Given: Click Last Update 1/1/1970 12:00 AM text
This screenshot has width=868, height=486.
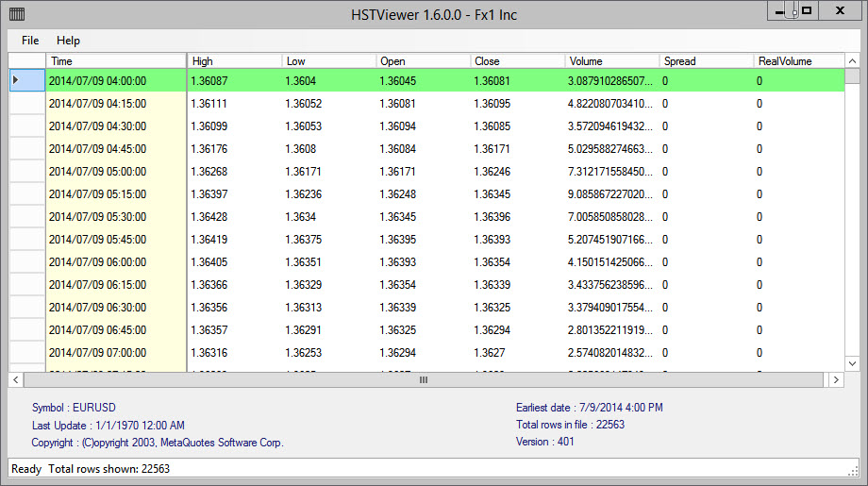Looking at the screenshot, I should tap(108, 425).
